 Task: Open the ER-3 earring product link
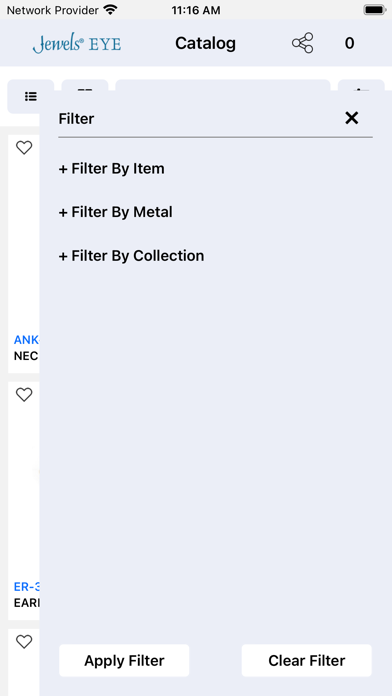click(x=27, y=587)
